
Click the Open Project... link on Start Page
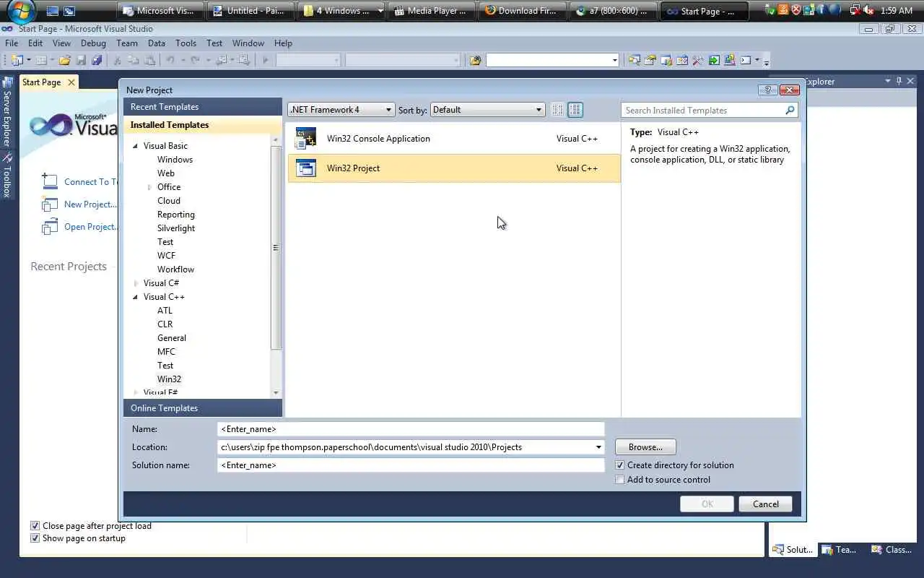point(90,227)
